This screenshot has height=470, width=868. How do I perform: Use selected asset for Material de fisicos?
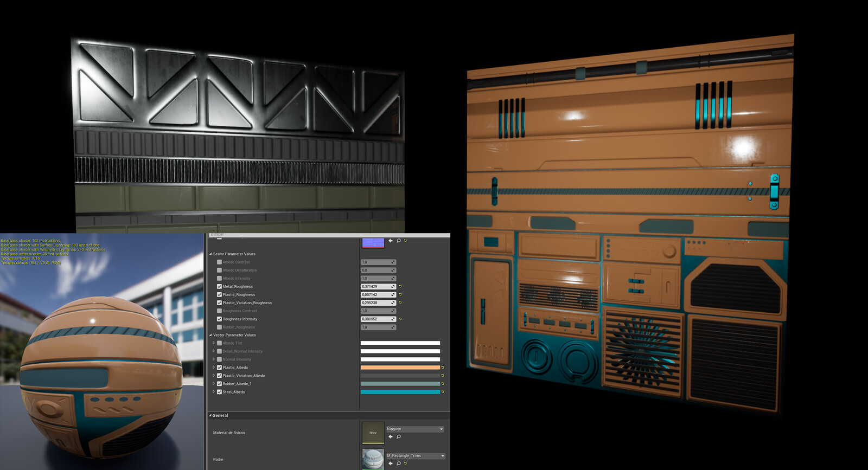[x=391, y=436]
